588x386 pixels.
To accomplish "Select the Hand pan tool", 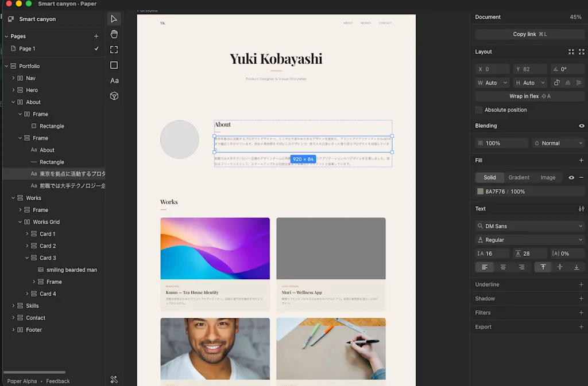I will pos(114,34).
